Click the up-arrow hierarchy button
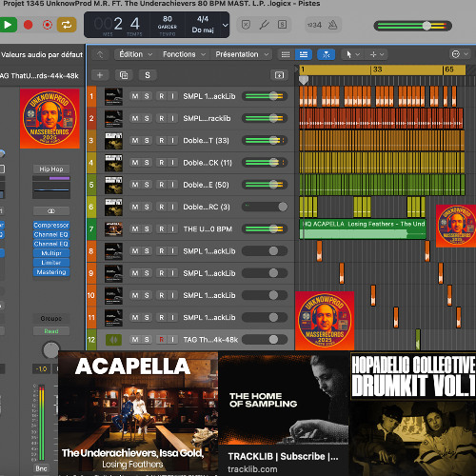 point(100,54)
